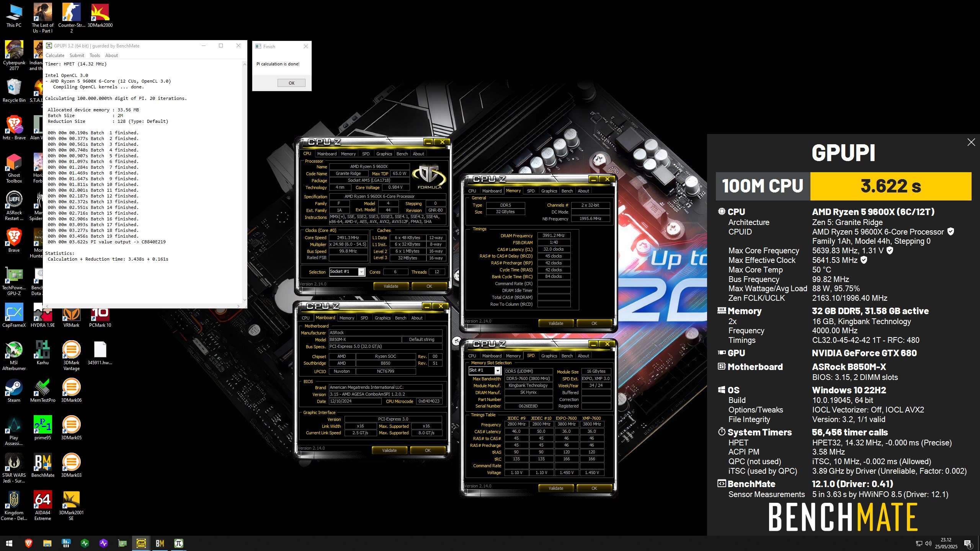980x551 pixels.
Task: Click OK in CPU-Z Mainboard window
Action: pyautogui.click(x=428, y=450)
